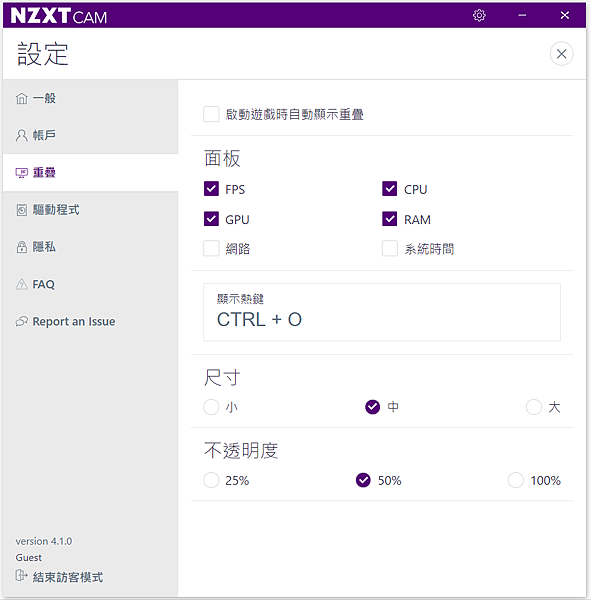Open the 隱私 privacy tab
This screenshot has height=600, width=591.
[90, 247]
